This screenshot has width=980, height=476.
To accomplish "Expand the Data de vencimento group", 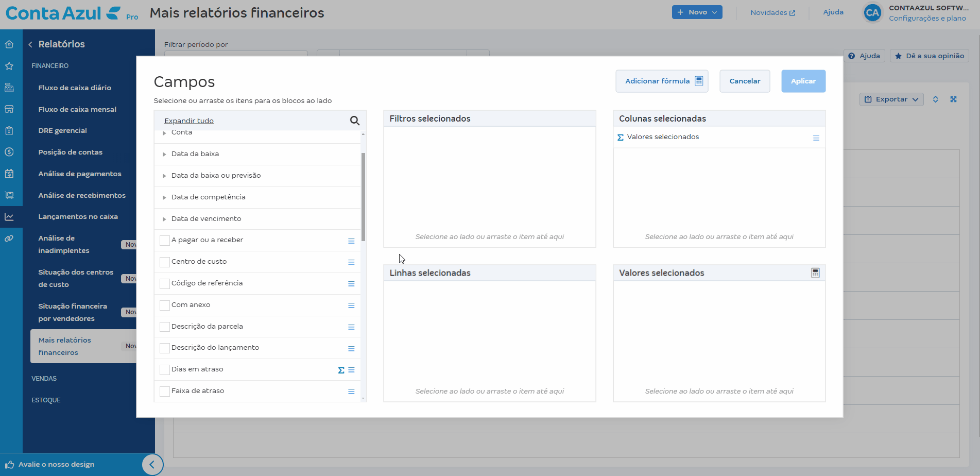I will tap(164, 219).
